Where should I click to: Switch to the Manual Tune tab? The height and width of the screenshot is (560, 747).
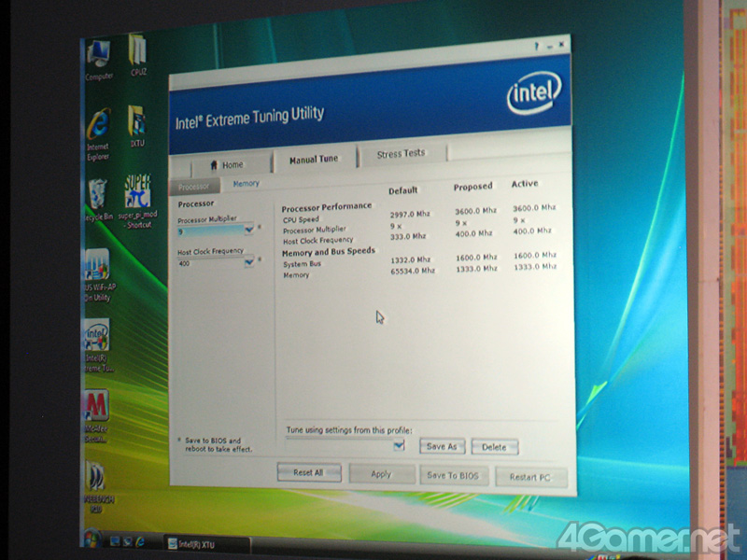tap(314, 159)
